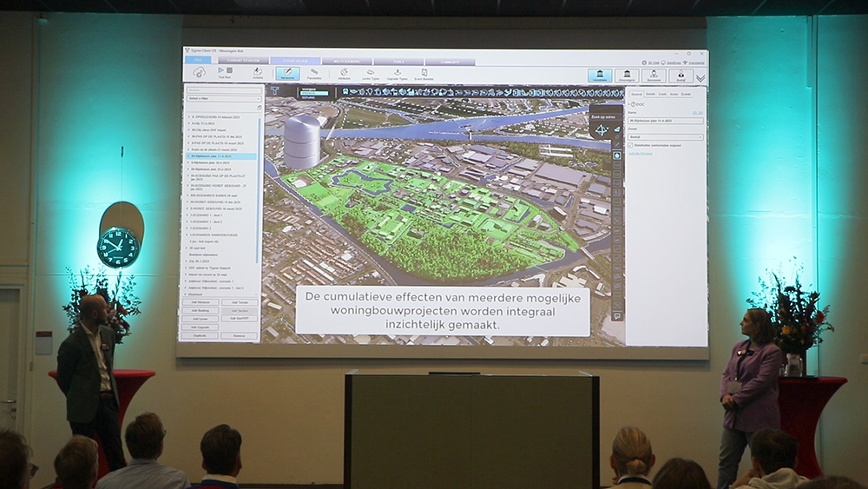Image resolution: width=868 pixels, height=489 pixels.
Task: Click the Attributes ribbon icon
Action: coord(344,73)
